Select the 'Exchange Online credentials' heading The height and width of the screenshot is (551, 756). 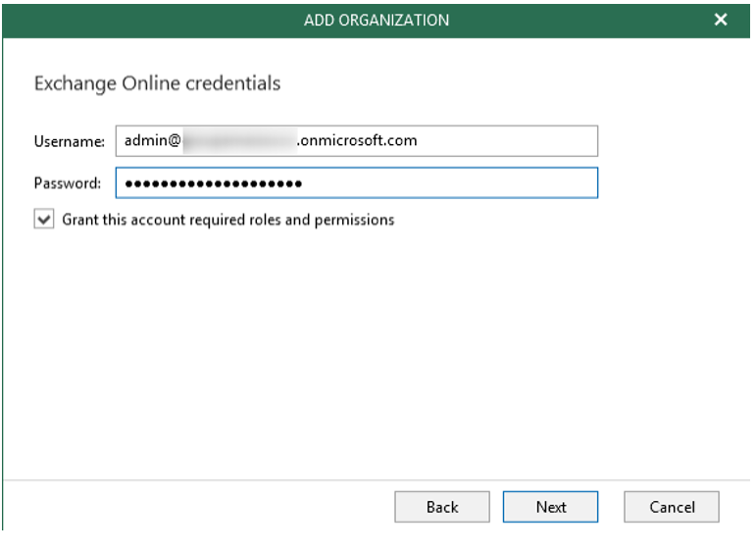pos(157,83)
